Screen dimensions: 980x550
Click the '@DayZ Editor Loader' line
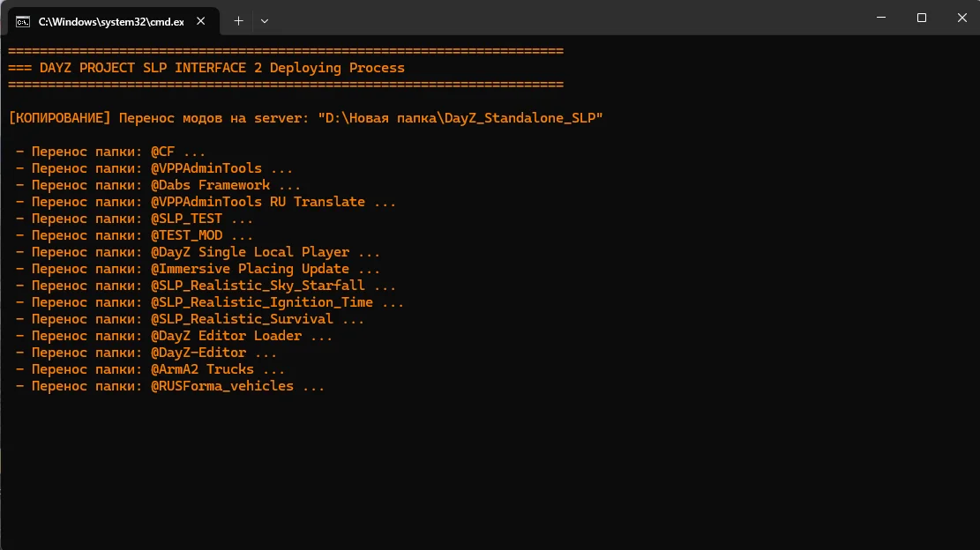coord(174,336)
